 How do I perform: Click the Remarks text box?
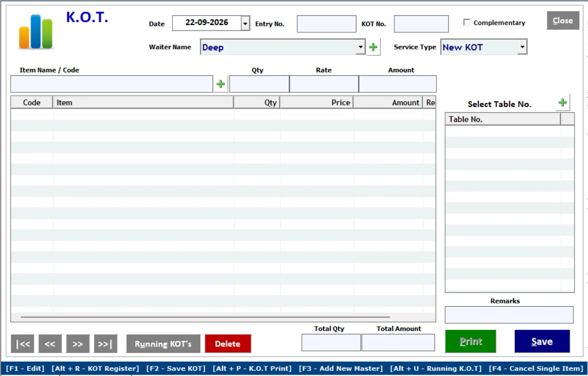pos(509,315)
